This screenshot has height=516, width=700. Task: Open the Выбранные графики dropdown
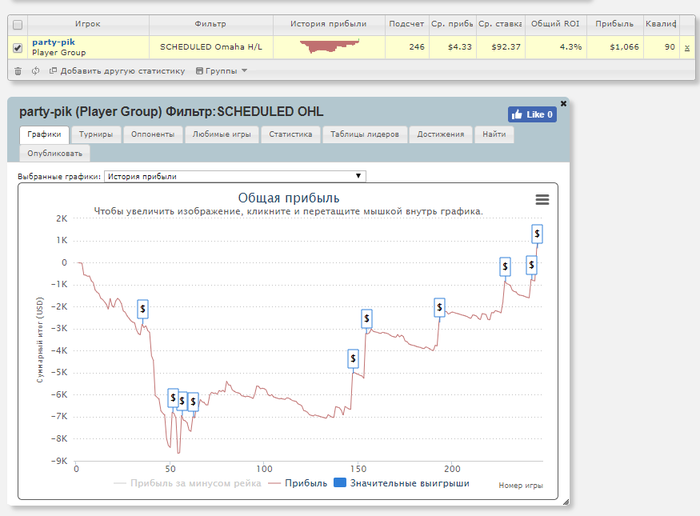click(235, 176)
